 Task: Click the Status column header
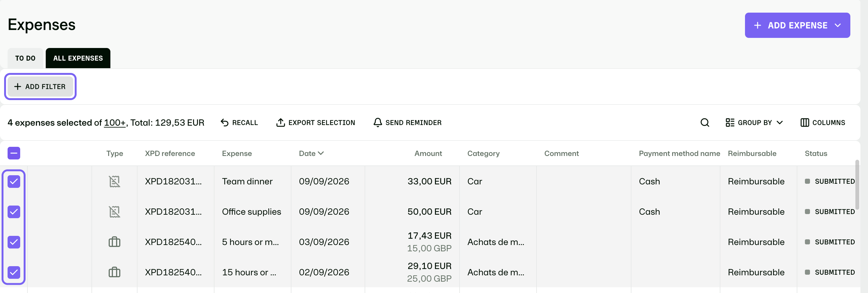pos(816,153)
